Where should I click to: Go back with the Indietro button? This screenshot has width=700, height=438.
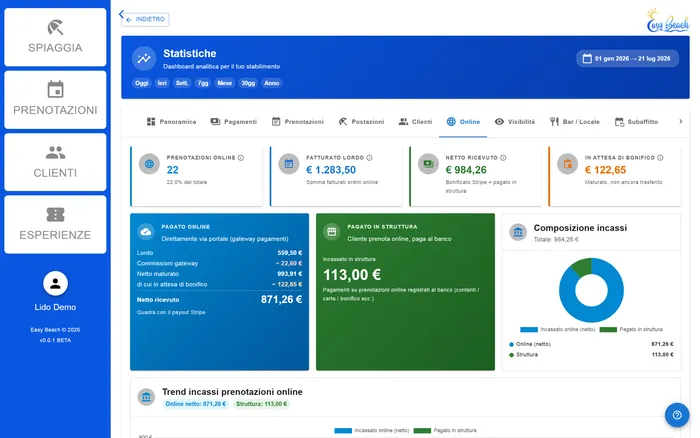145,20
